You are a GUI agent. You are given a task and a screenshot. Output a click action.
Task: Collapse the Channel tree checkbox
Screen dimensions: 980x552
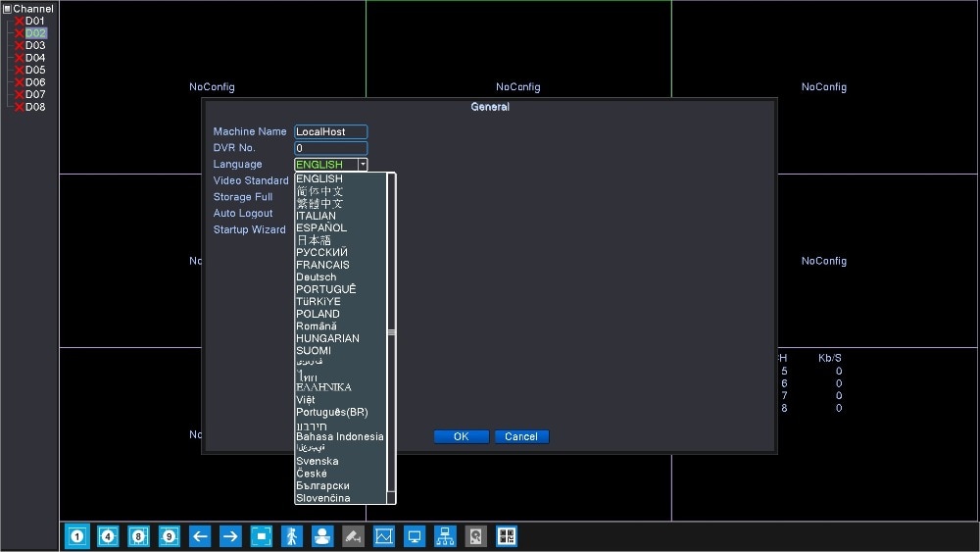coord(8,9)
